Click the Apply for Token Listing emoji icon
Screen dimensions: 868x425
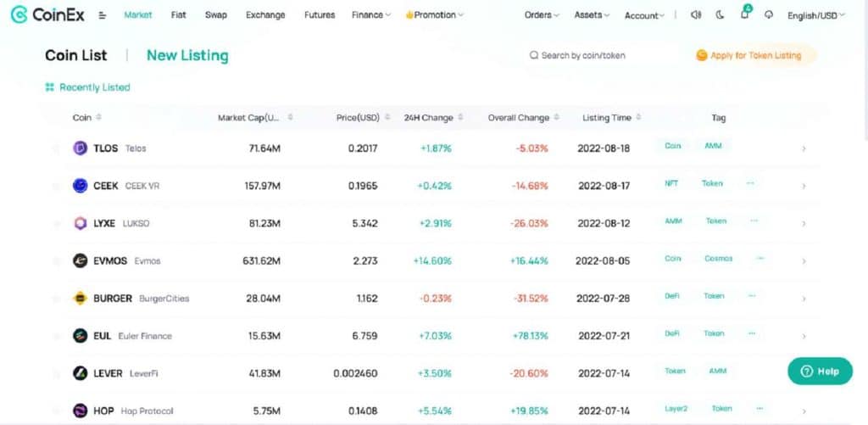point(701,55)
